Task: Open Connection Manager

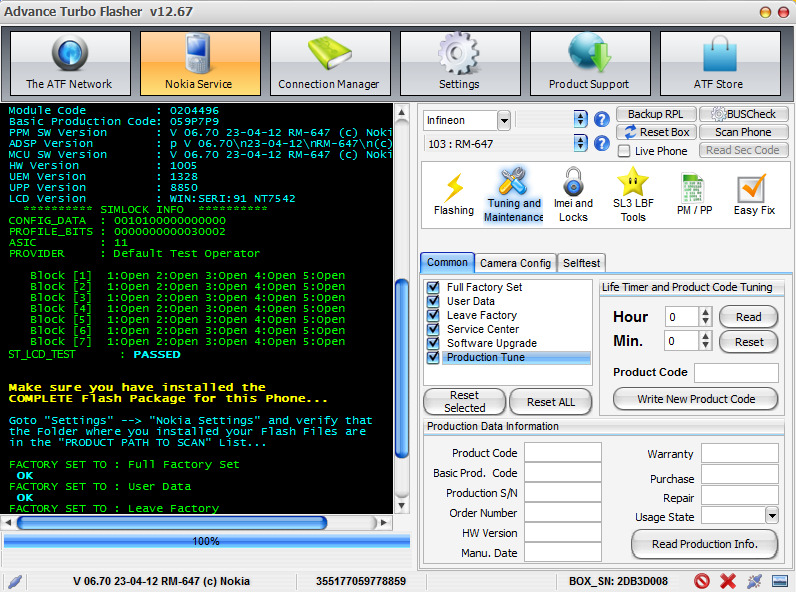Action: click(x=330, y=63)
